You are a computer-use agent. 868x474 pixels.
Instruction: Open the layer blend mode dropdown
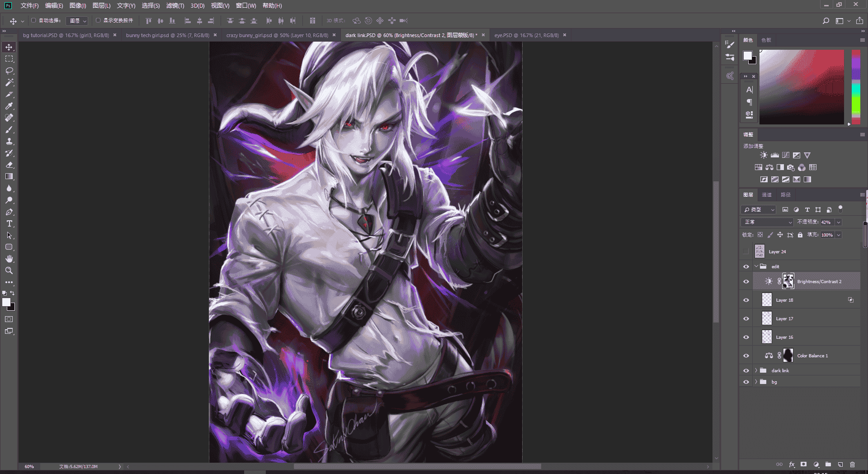(767, 222)
